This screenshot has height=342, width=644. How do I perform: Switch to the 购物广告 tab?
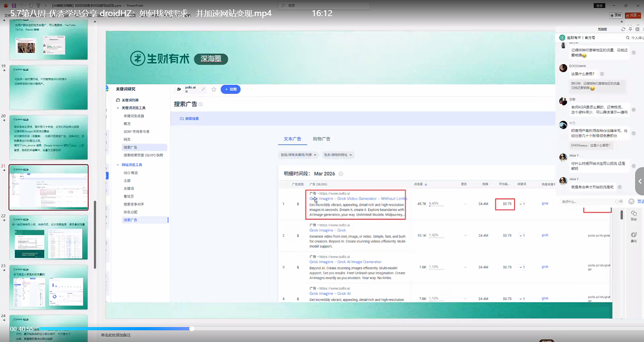[x=322, y=139]
